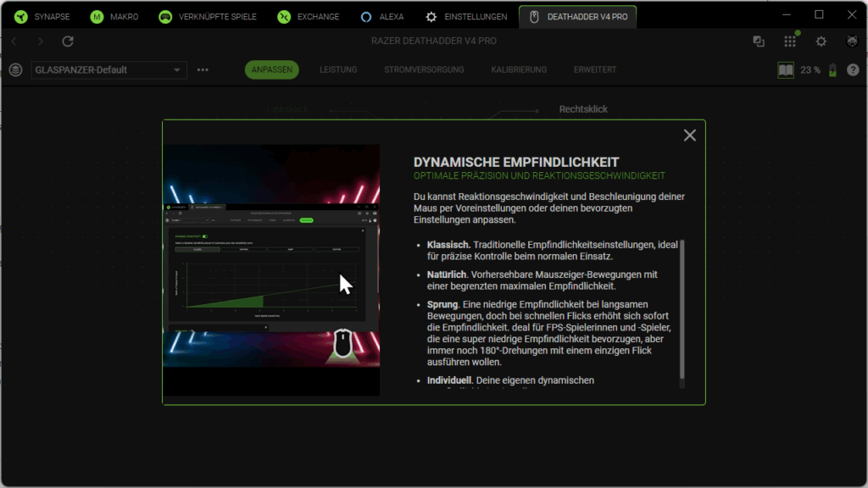Click the open book guide icon
The image size is (868, 488).
(786, 70)
